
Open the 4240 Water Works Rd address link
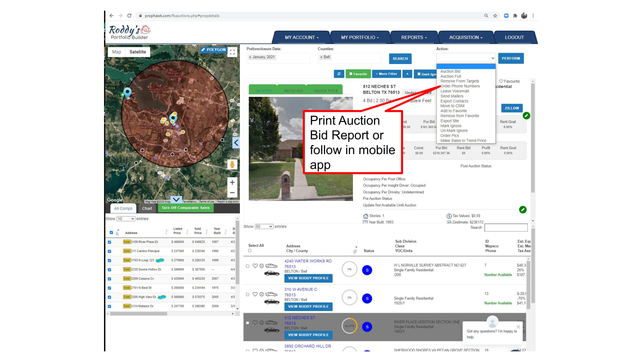(308, 261)
